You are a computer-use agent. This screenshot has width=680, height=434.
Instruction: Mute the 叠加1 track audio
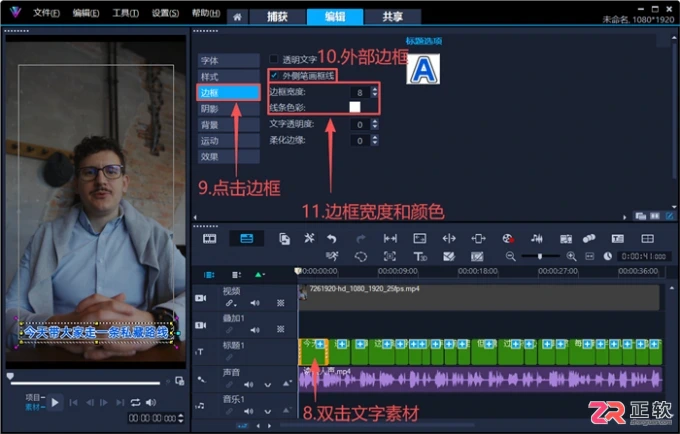pos(255,330)
